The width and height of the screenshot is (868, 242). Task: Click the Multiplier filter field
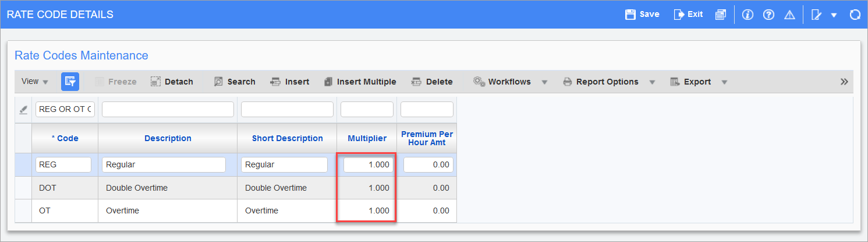(367, 110)
